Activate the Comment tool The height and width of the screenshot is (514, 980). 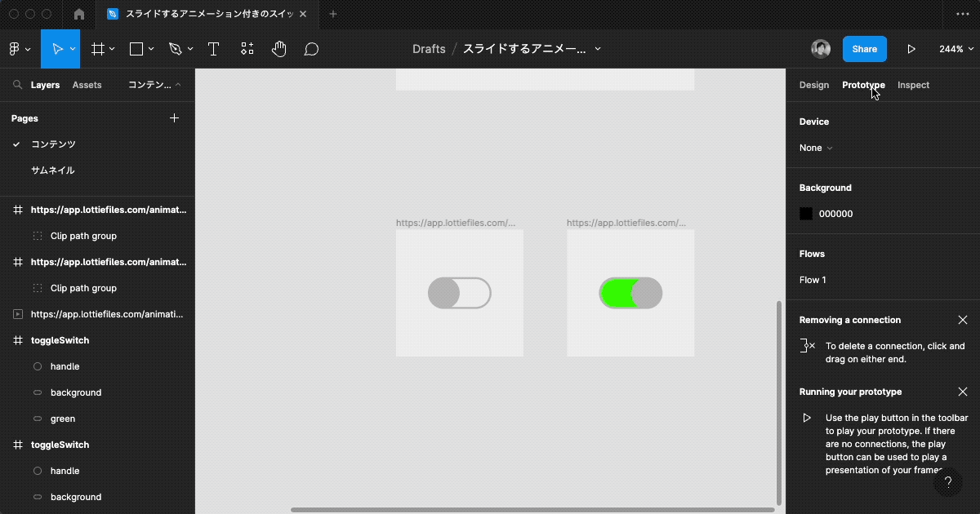tap(311, 49)
